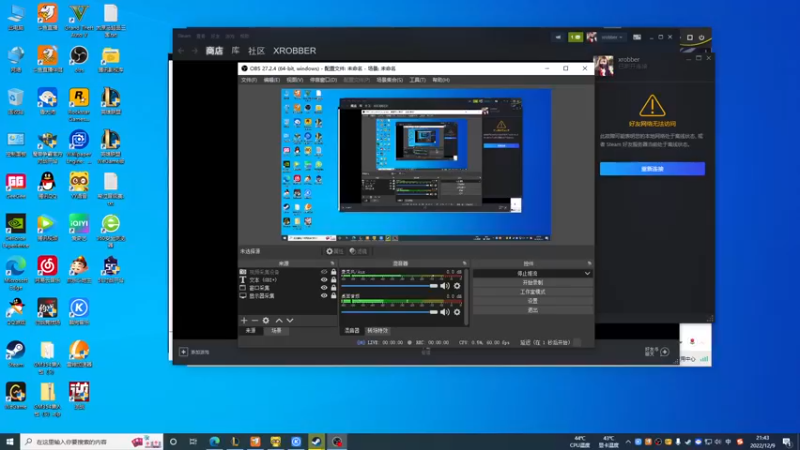Open Grand Theft Auto V desktop shortcut
The height and width of the screenshot is (450, 800).
point(79,19)
